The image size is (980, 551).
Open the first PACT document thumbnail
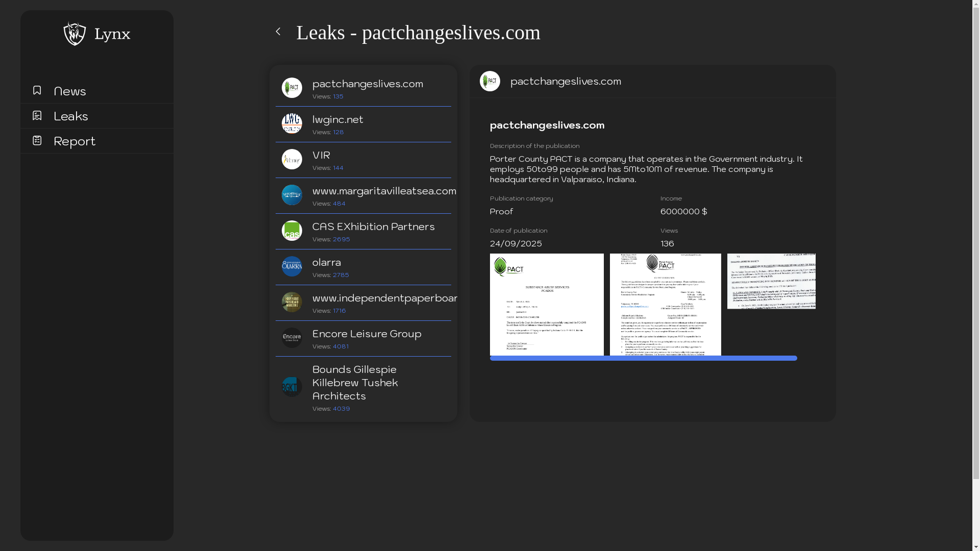(547, 304)
